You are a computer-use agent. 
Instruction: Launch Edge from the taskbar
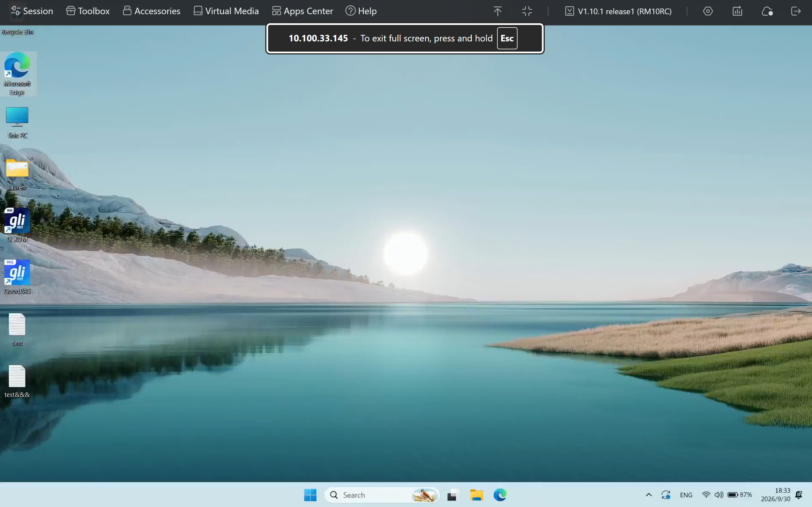point(500,495)
